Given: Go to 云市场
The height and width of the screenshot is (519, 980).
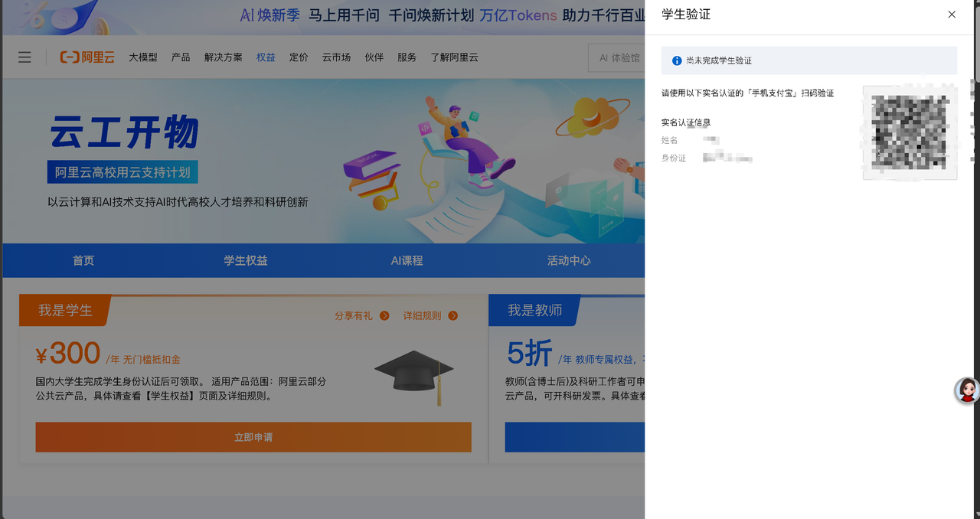Looking at the screenshot, I should tap(336, 57).
